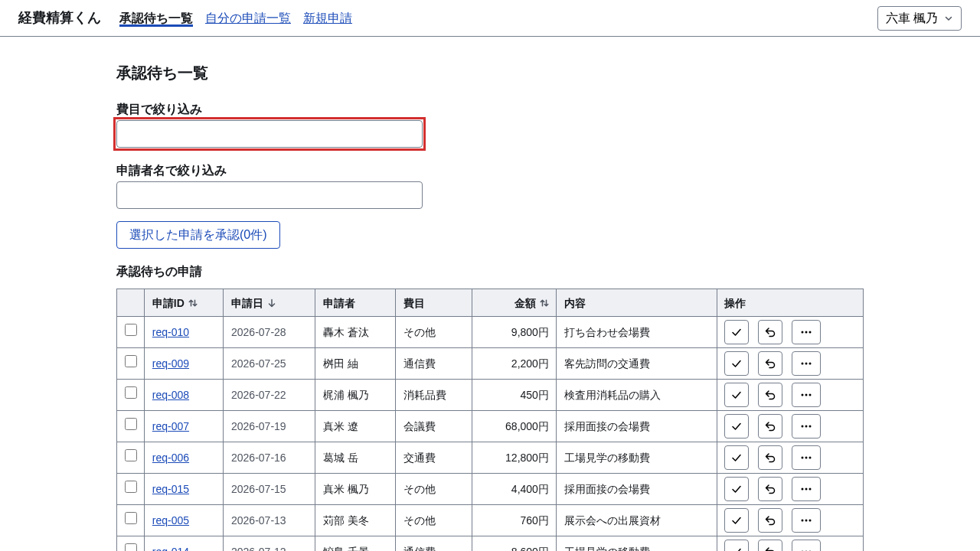Tick the req-006 row checkbox

(131, 455)
